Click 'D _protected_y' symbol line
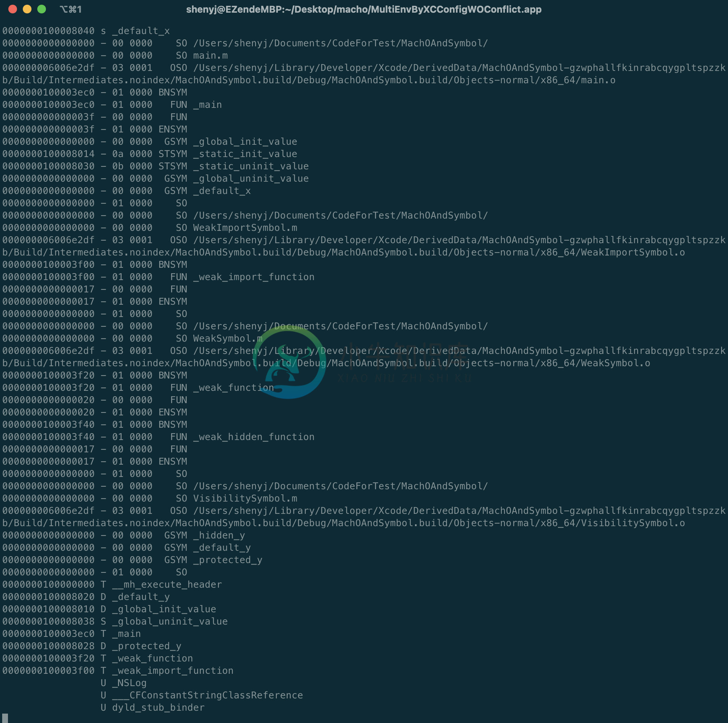Image resolution: width=728 pixels, height=723 pixels. coord(141,646)
